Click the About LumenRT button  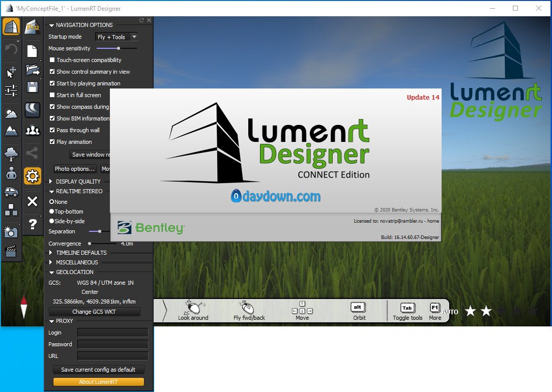click(98, 382)
